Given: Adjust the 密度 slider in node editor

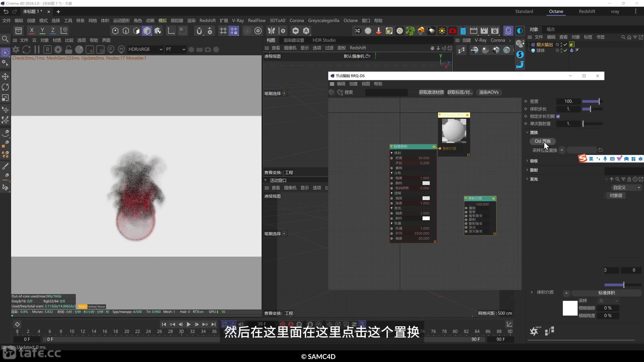Looking at the screenshot, I should click(592, 101).
